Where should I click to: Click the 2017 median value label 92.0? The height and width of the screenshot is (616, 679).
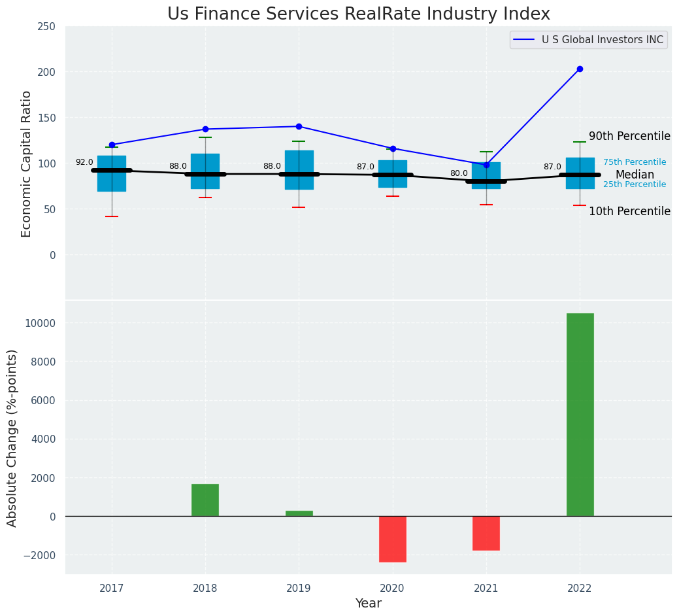pos(84,162)
